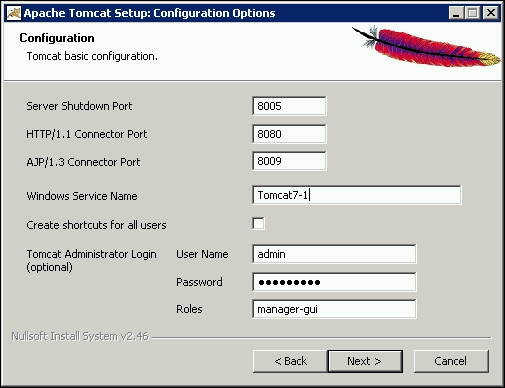Click the AJP/1.3 Connector Port field
Image resolution: width=505 pixels, height=388 pixels.
[x=289, y=161]
